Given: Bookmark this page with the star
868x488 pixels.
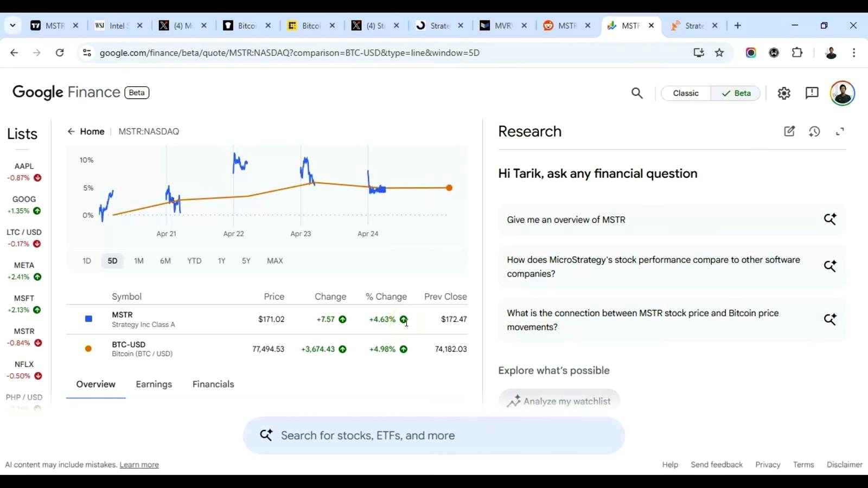Looking at the screenshot, I should point(719,53).
